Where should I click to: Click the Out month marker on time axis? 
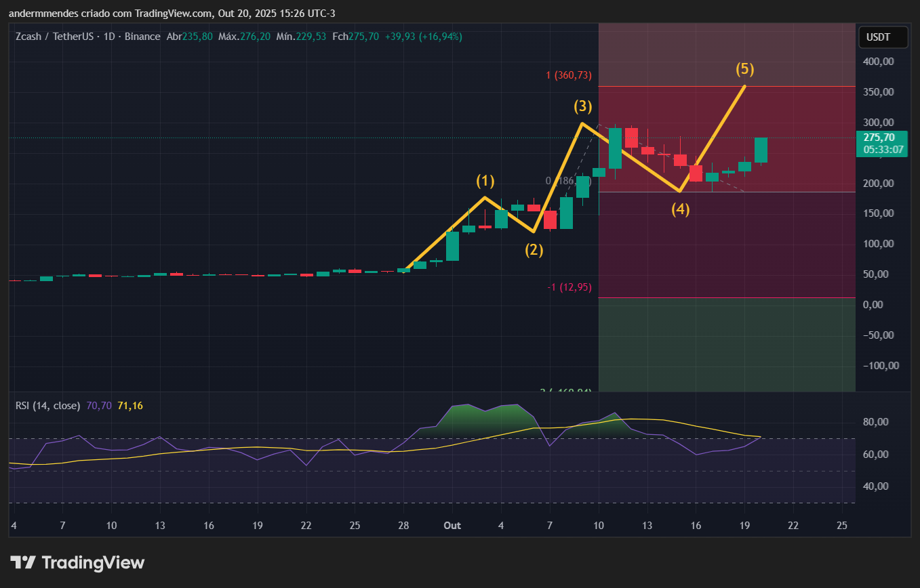(x=452, y=526)
